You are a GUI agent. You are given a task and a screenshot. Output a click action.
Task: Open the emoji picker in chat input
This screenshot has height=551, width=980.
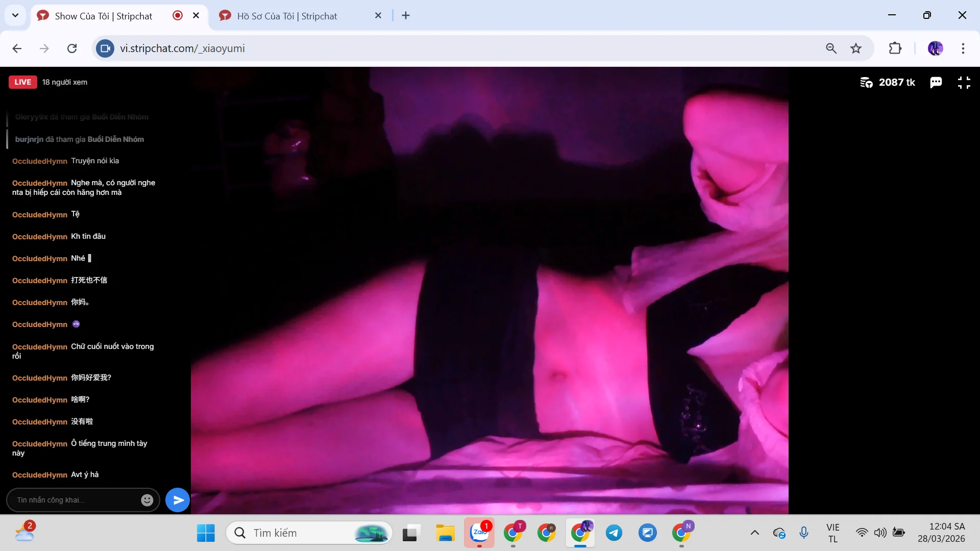pos(147,500)
